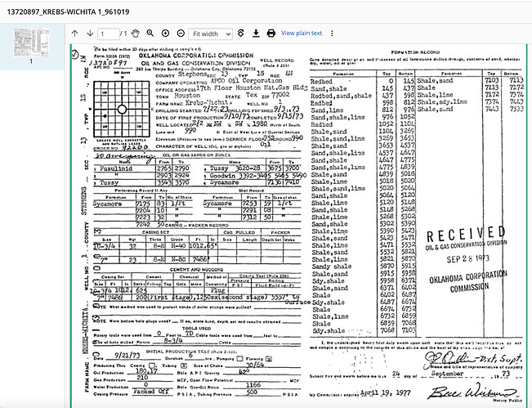Click Packed Off casing pressure value

(x=150, y=392)
